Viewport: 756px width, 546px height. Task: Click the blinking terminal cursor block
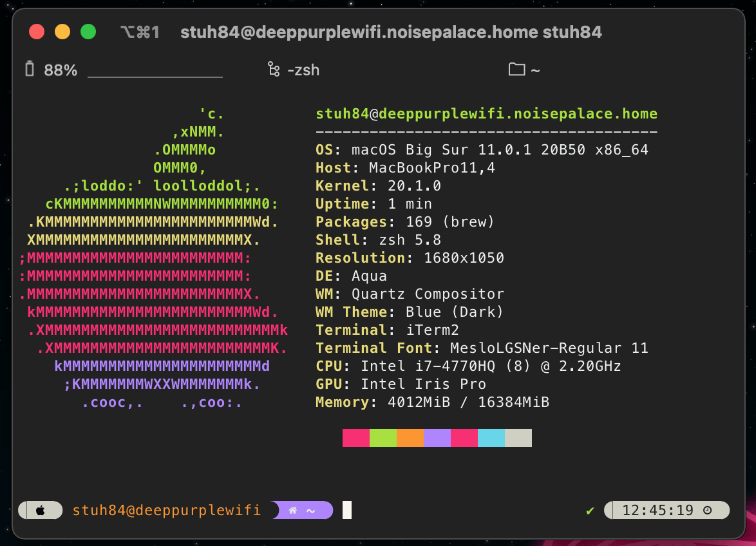pos(346,510)
